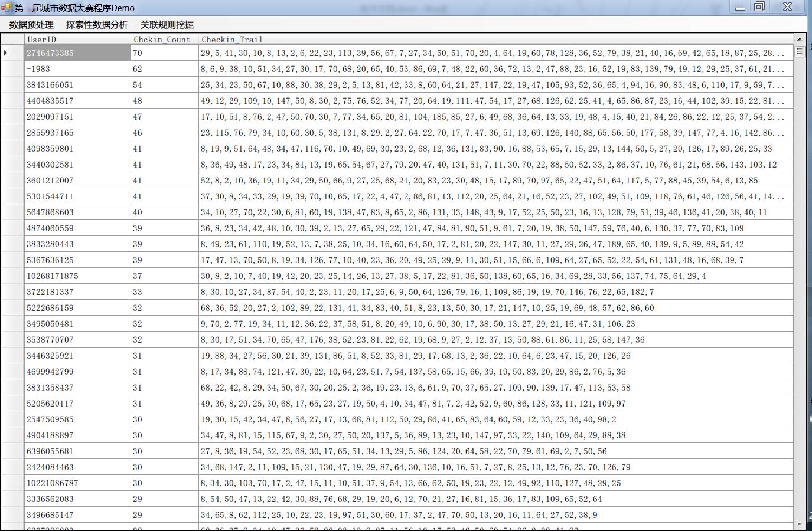Click the application icon in title bar

click(x=6, y=8)
